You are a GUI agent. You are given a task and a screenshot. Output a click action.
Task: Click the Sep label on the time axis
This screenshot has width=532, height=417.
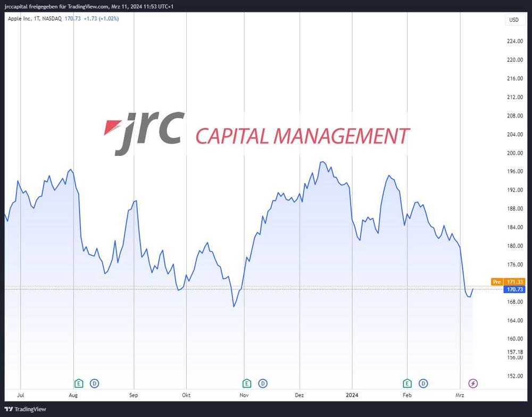pyautogui.click(x=134, y=395)
